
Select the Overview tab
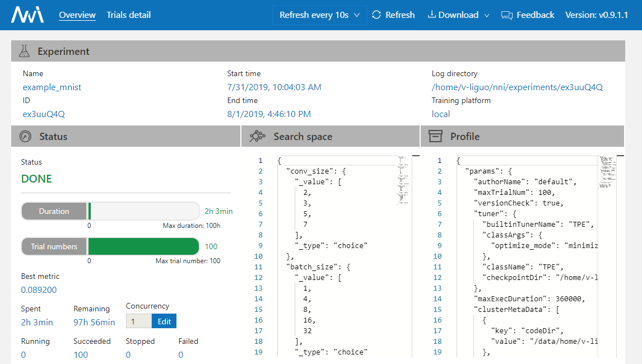77,15
